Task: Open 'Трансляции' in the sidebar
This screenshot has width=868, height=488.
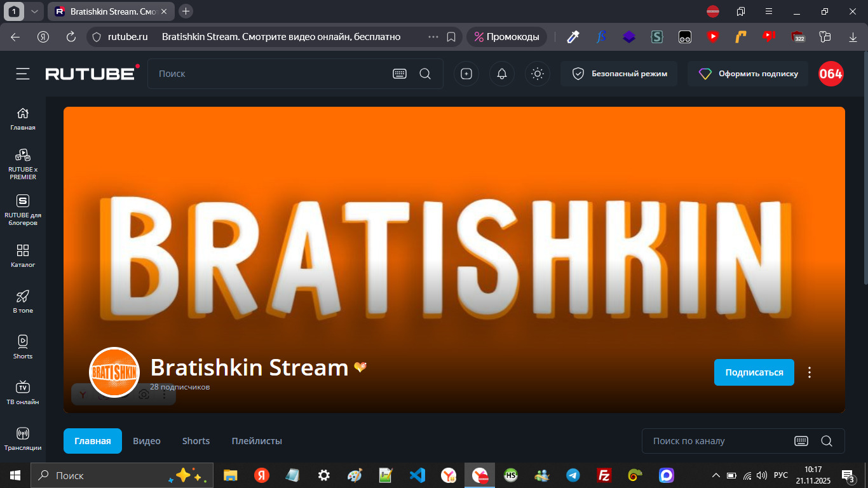Action: (23, 438)
